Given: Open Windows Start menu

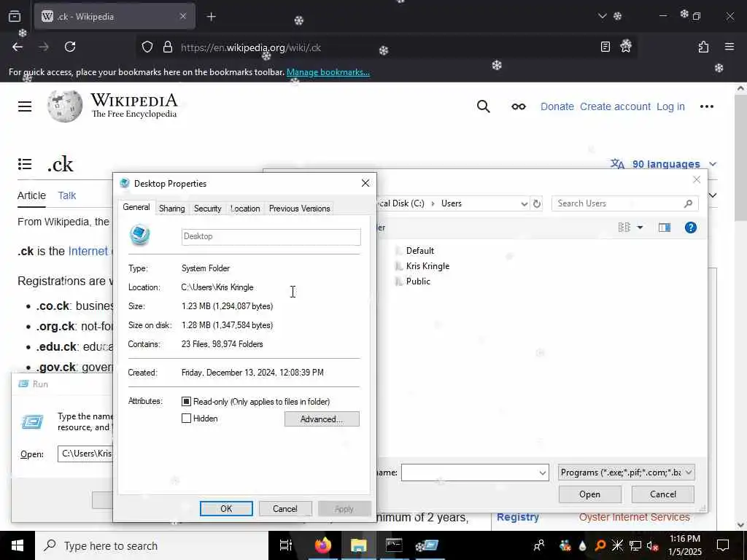Looking at the screenshot, I should click(x=18, y=545).
